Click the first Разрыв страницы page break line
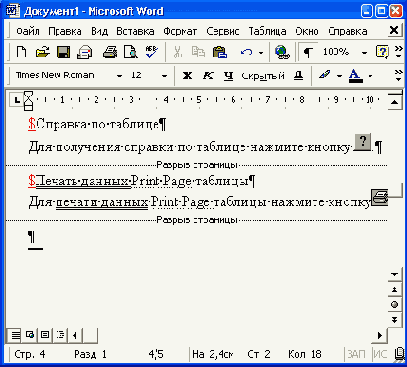This screenshot has height=367, width=407. (x=197, y=165)
